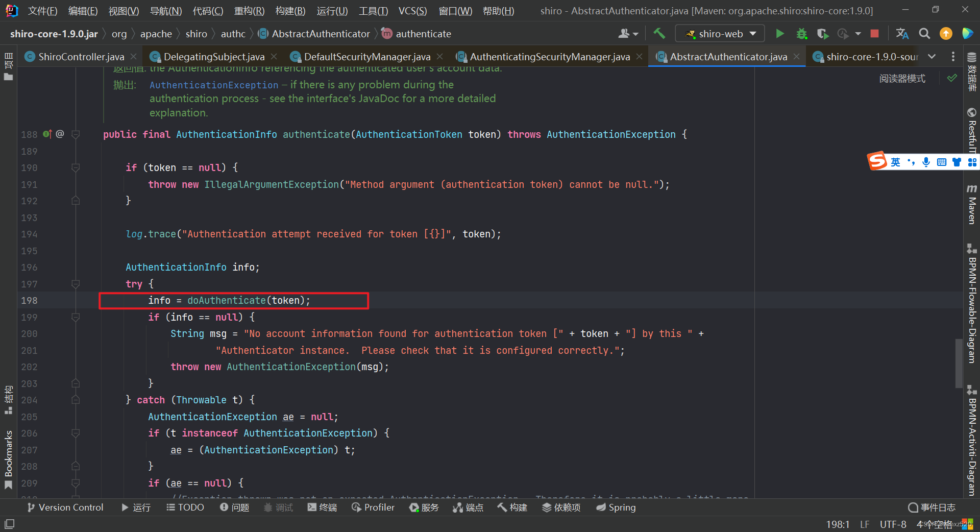
Task: Click shiro-core-1.9.0.jar breadcrumb
Action: pos(54,34)
